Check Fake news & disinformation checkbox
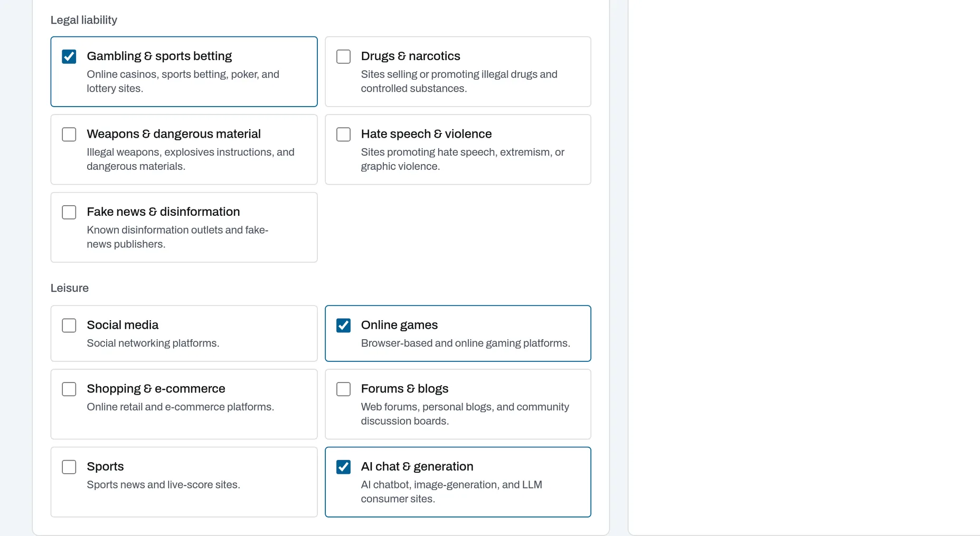This screenshot has height=536, width=980. coord(69,212)
